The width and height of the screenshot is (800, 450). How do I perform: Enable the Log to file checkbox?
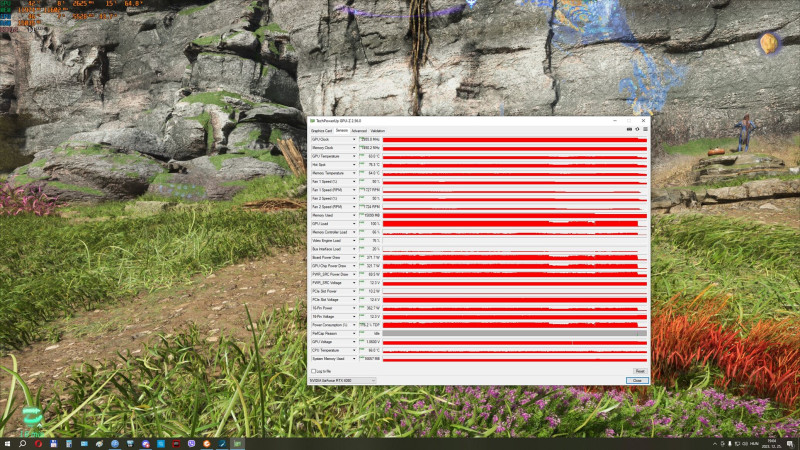314,371
